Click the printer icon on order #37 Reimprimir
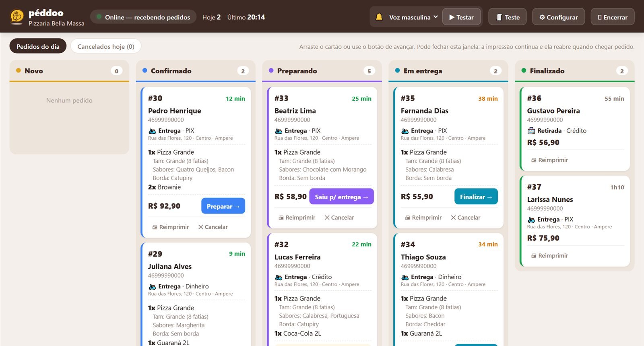 point(534,256)
